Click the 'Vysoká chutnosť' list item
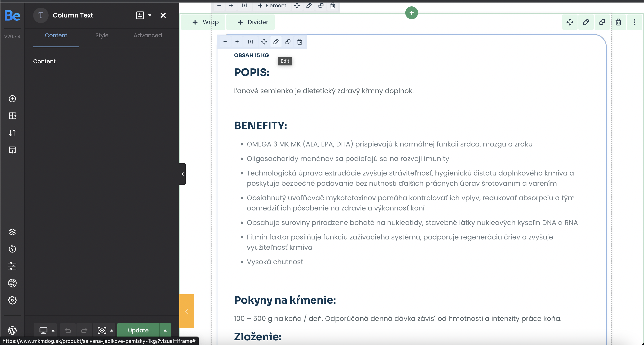Screen dimensions: 644x345 [275, 262]
